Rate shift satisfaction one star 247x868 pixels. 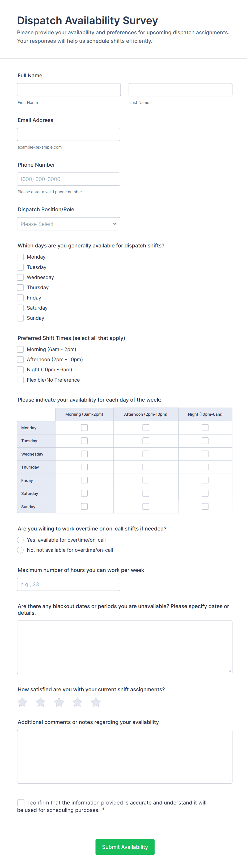click(22, 702)
